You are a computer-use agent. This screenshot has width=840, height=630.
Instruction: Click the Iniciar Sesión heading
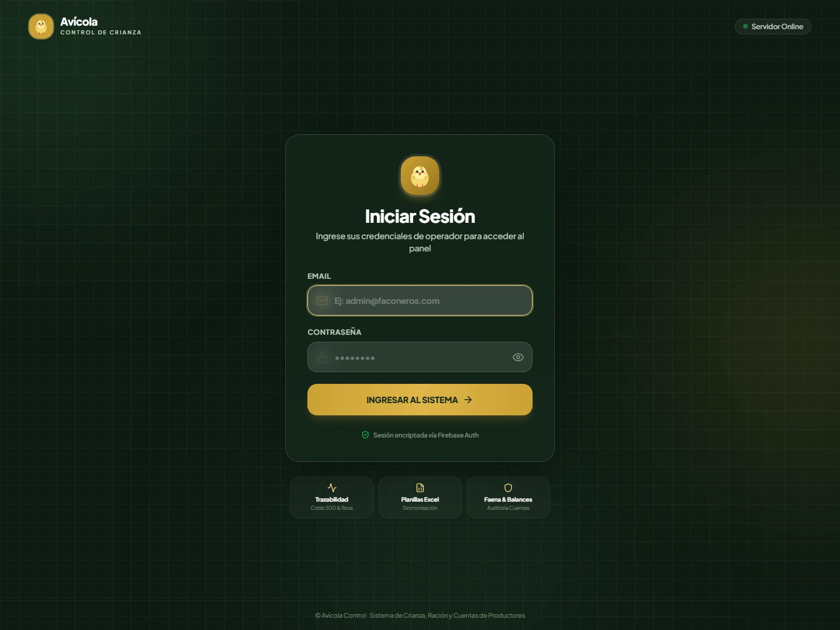tap(420, 216)
